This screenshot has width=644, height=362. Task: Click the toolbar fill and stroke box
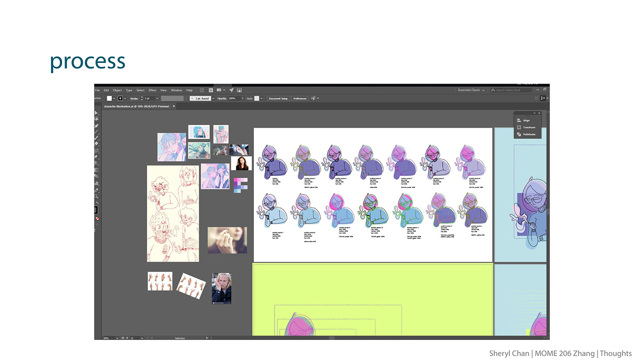pyautogui.click(x=96, y=209)
